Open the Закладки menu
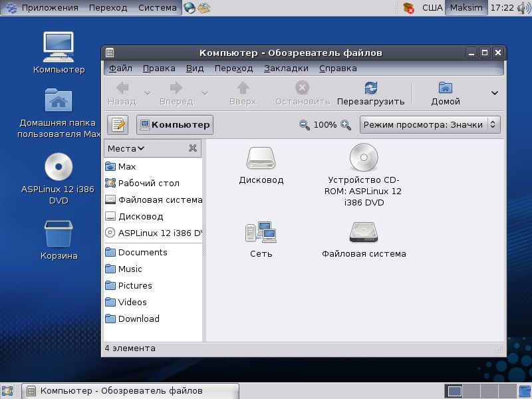The width and height of the screenshot is (532, 399). pos(286,68)
